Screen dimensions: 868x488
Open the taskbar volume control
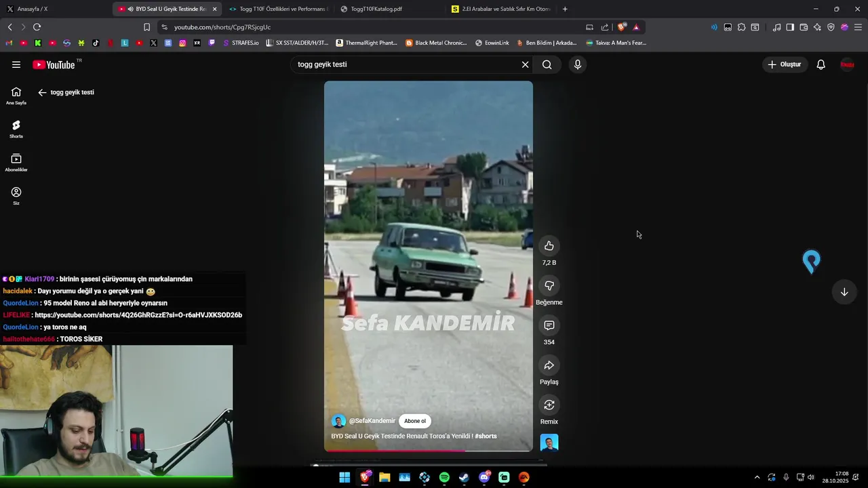coord(811,477)
